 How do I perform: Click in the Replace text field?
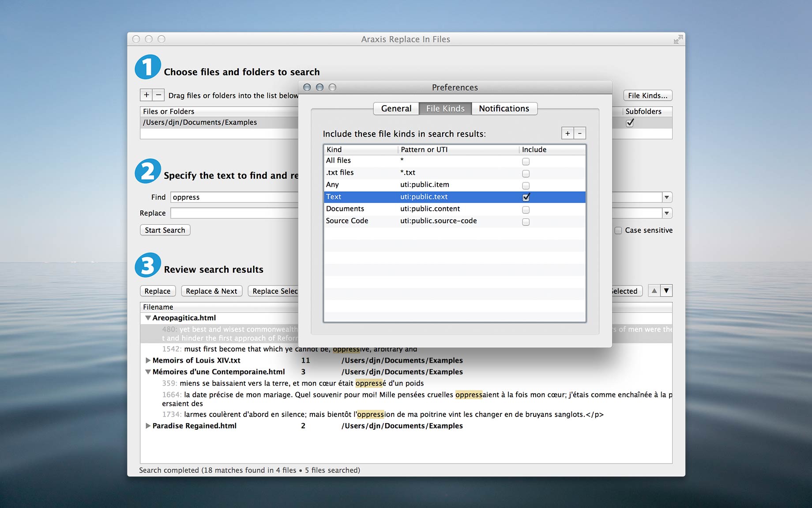[234, 213]
